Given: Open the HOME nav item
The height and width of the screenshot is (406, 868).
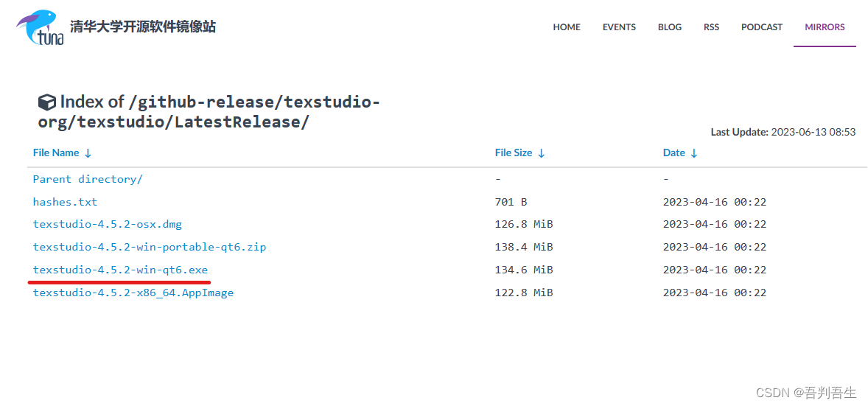Looking at the screenshot, I should point(567,27).
